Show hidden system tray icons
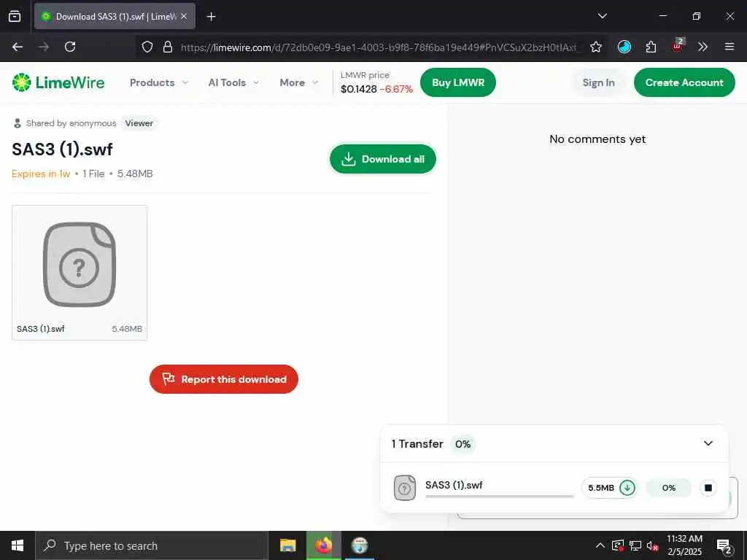Screen dimensions: 747x560 600,545
